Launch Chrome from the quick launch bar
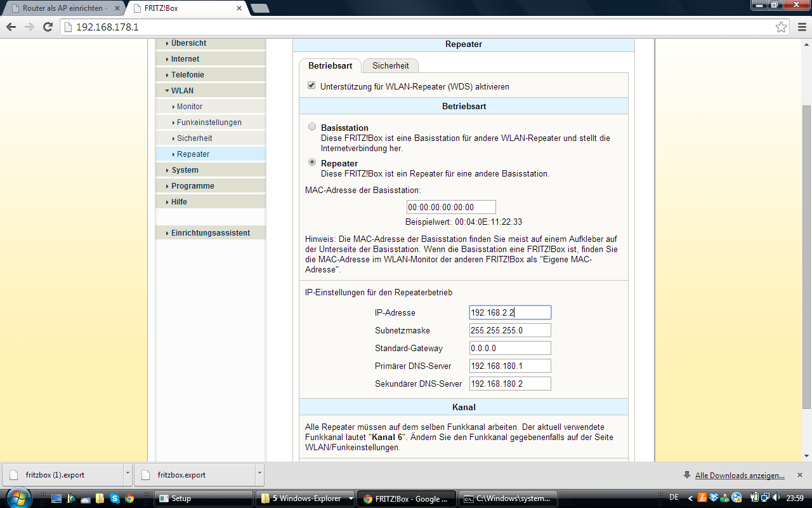The image size is (812, 508). pyautogui.click(x=129, y=498)
